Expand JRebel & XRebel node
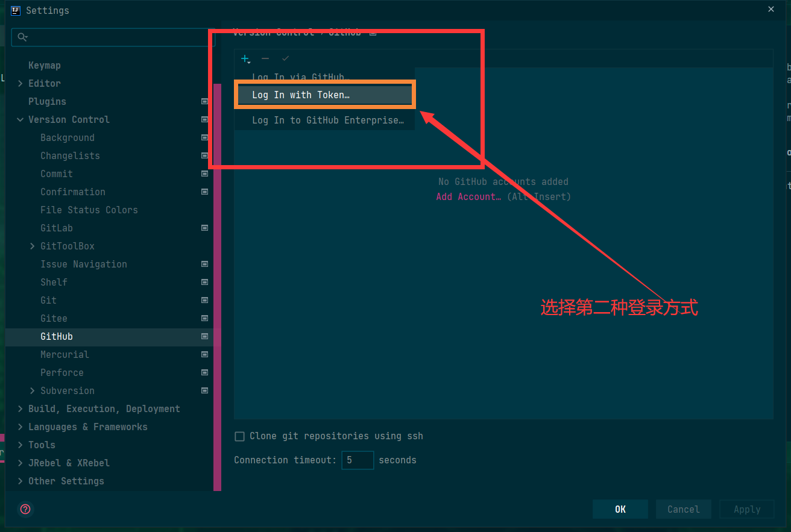Screen dimensions: 791x532 pyautogui.click(x=20, y=463)
